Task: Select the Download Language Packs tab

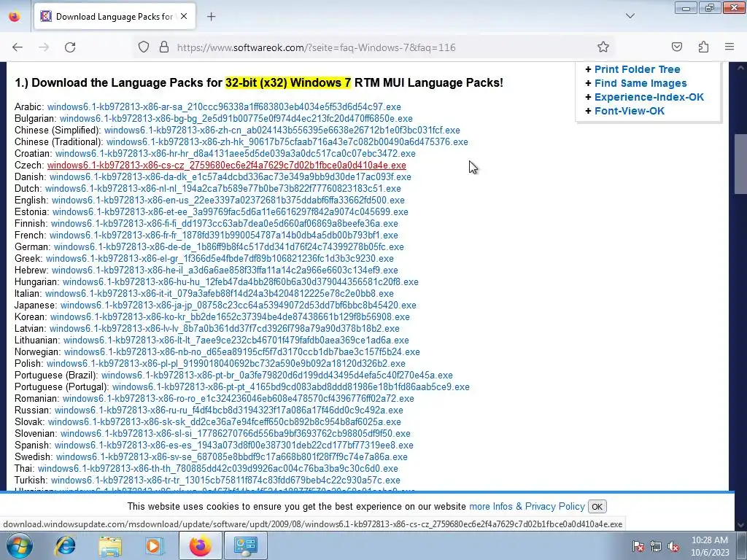Action: tap(115, 17)
